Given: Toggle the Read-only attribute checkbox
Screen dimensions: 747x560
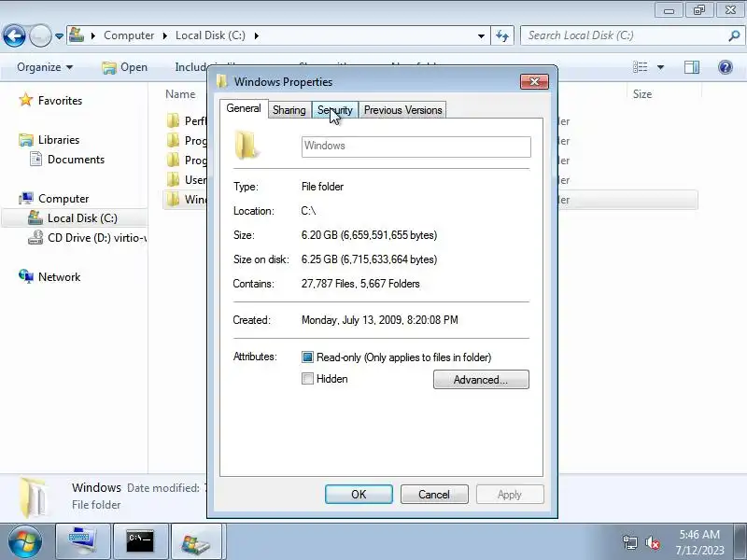Looking at the screenshot, I should click(307, 357).
